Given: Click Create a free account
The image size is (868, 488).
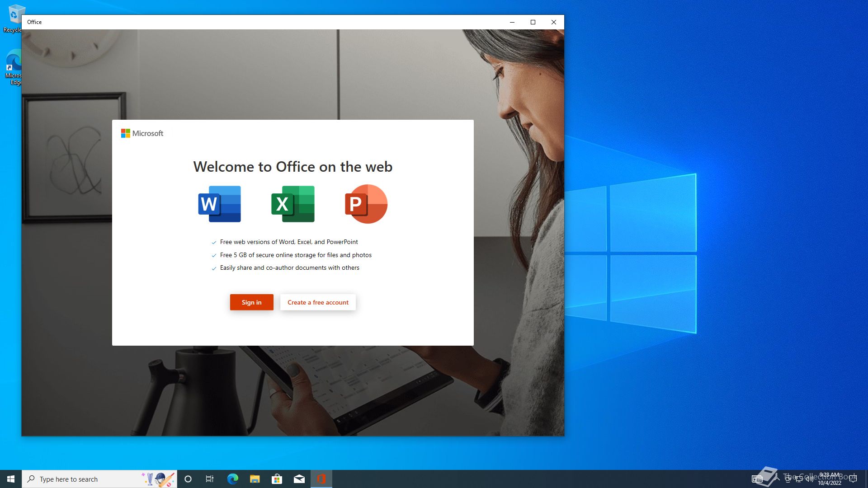Looking at the screenshot, I should (318, 302).
